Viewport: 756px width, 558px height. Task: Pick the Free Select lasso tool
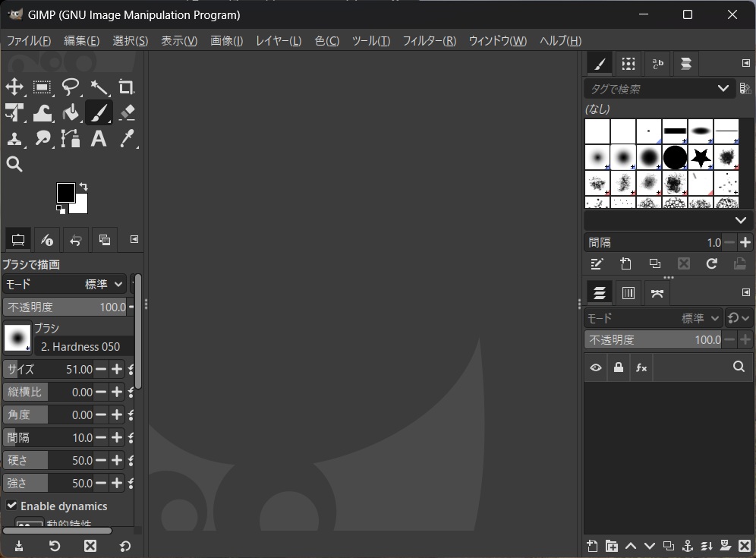[x=71, y=87]
